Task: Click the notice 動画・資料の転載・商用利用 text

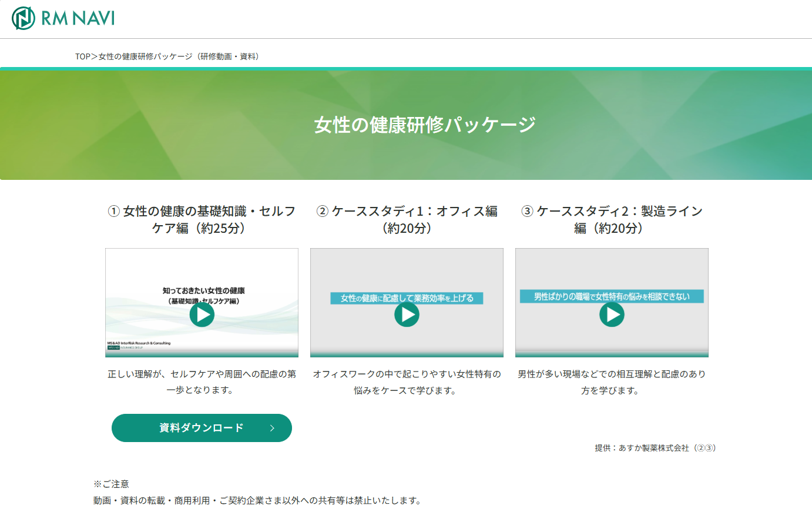Action: click(257, 500)
